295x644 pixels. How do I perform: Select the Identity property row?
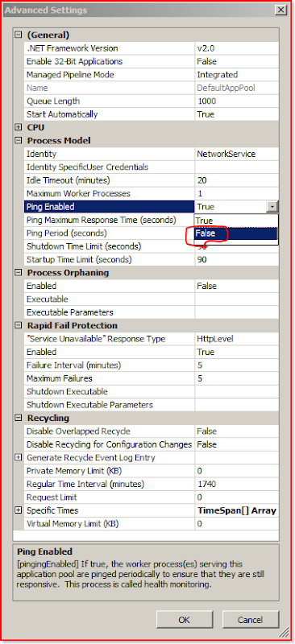pyautogui.click(x=152, y=154)
